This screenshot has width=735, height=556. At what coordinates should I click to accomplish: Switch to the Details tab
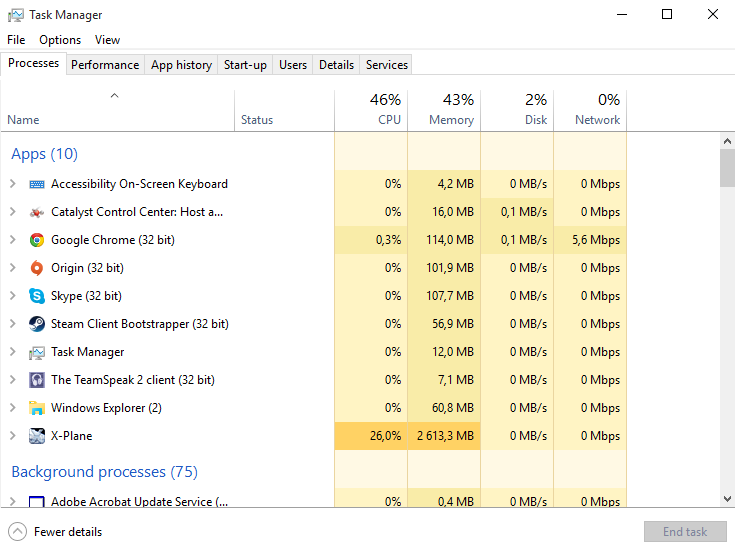click(337, 65)
